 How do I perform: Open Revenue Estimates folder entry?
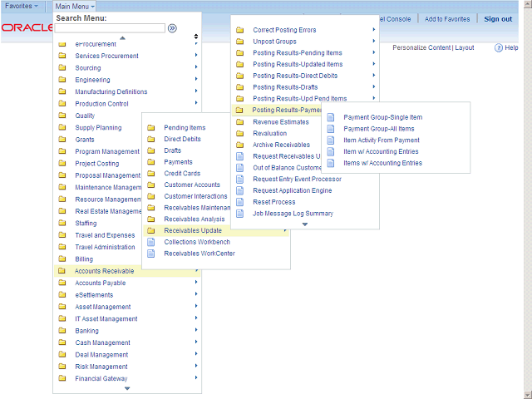pyautogui.click(x=281, y=122)
